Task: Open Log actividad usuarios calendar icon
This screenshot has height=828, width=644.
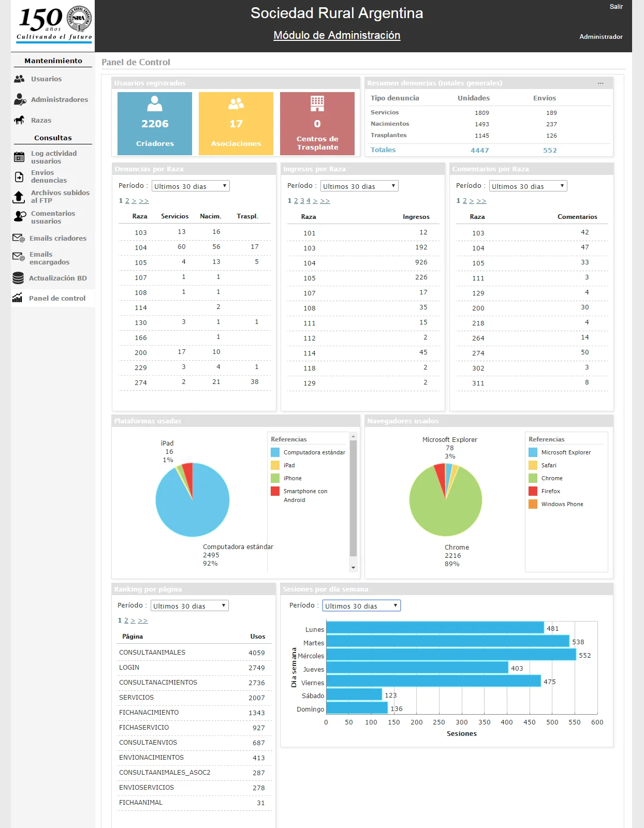Action: coord(19,157)
